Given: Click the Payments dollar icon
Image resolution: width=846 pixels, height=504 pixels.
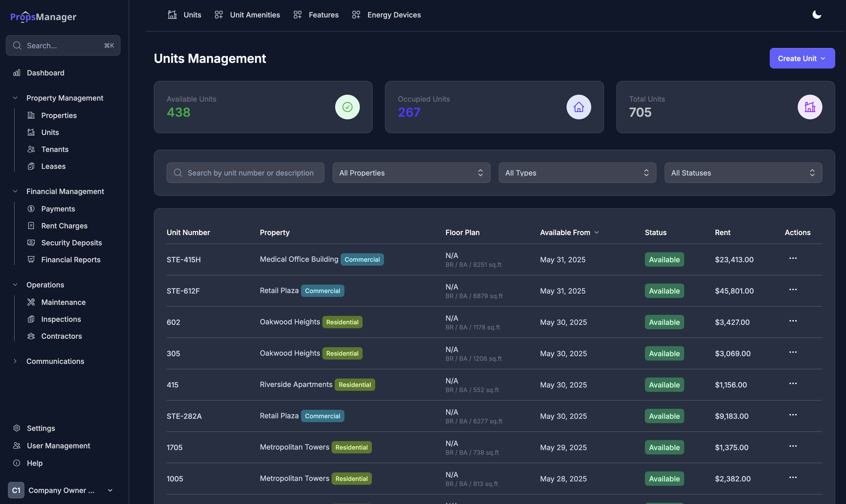Looking at the screenshot, I should click(x=31, y=209).
